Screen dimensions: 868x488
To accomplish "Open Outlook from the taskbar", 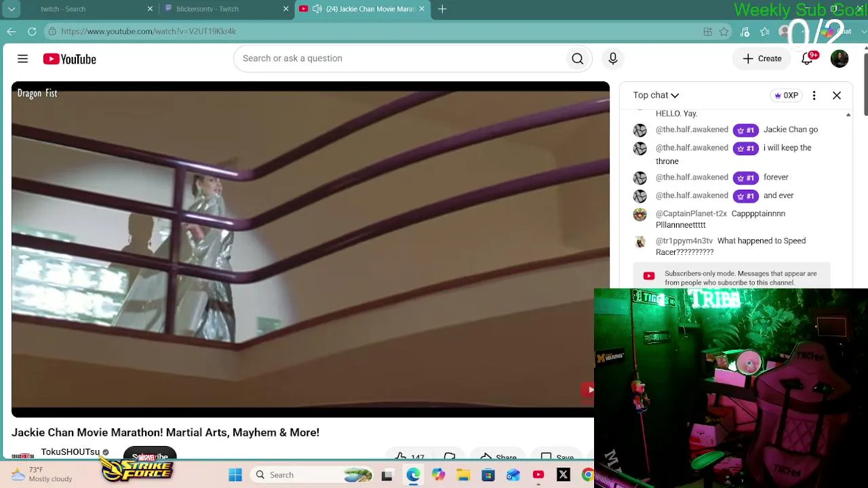I will point(513,475).
